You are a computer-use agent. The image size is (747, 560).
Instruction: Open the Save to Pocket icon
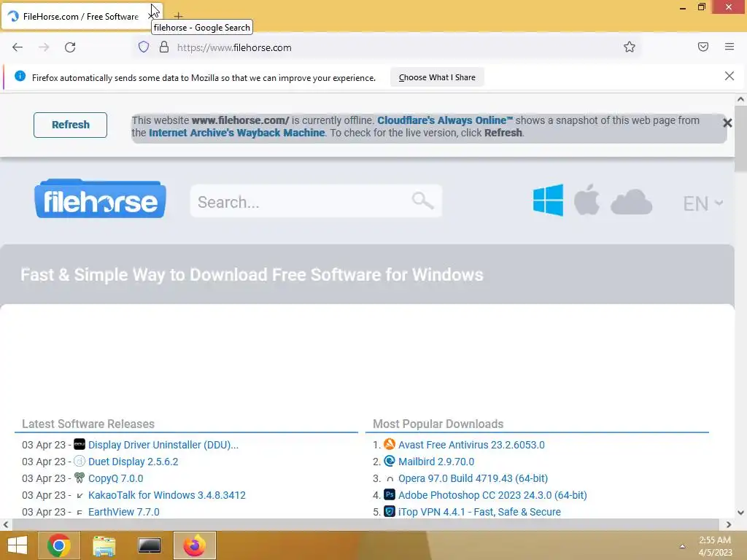(x=703, y=47)
